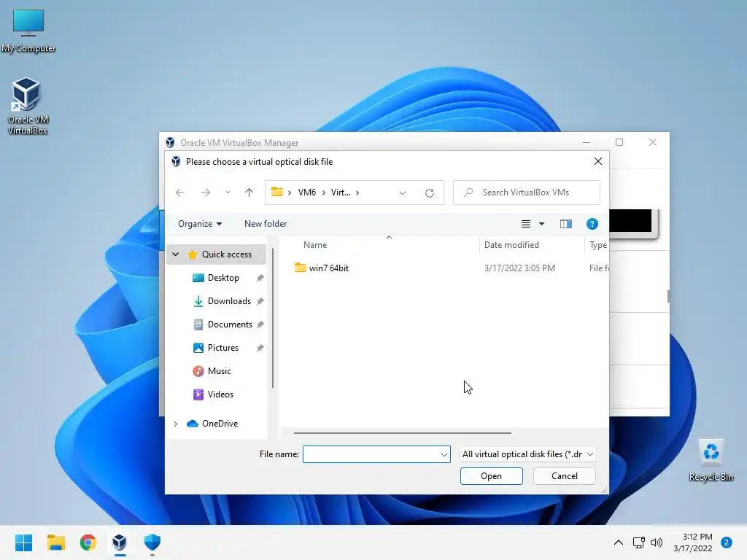Screen dimensions: 747x560
Task: Open the file type filter combo box
Action: point(528,454)
